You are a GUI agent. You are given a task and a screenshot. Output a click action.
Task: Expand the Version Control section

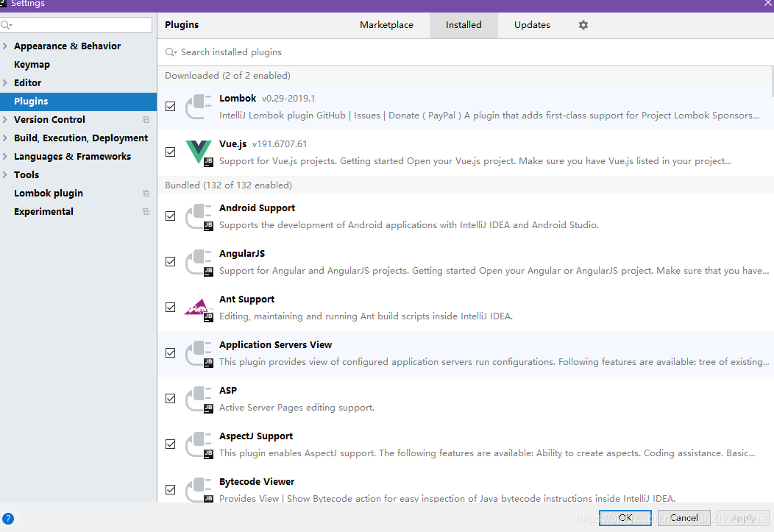pyautogui.click(x=5, y=119)
